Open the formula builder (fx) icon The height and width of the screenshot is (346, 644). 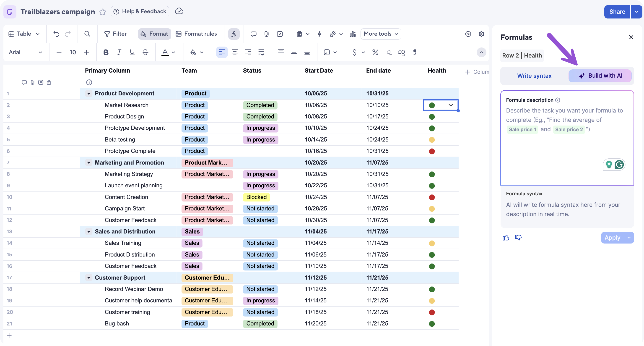(x=234, y=34)
